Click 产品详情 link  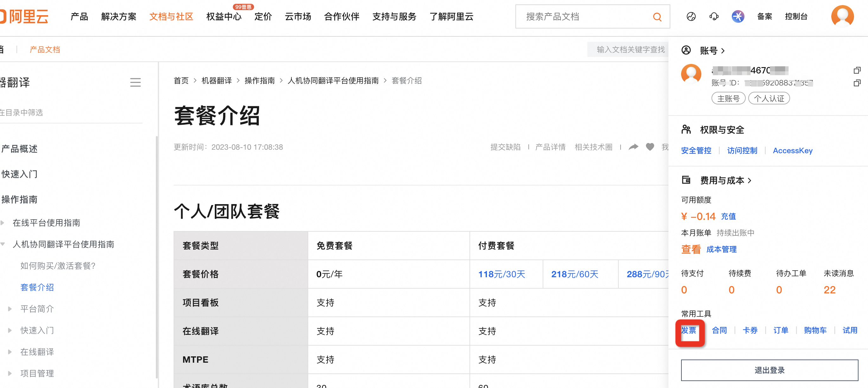coord(550,147)
